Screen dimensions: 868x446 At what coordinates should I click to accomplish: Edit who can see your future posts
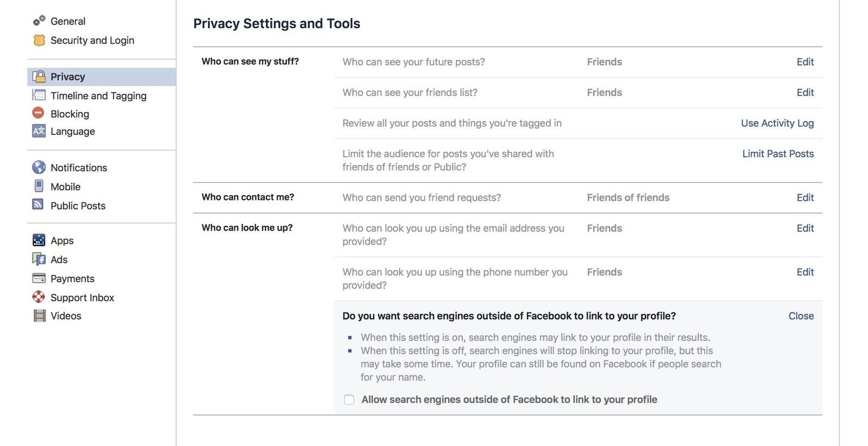tap(805, 62)
